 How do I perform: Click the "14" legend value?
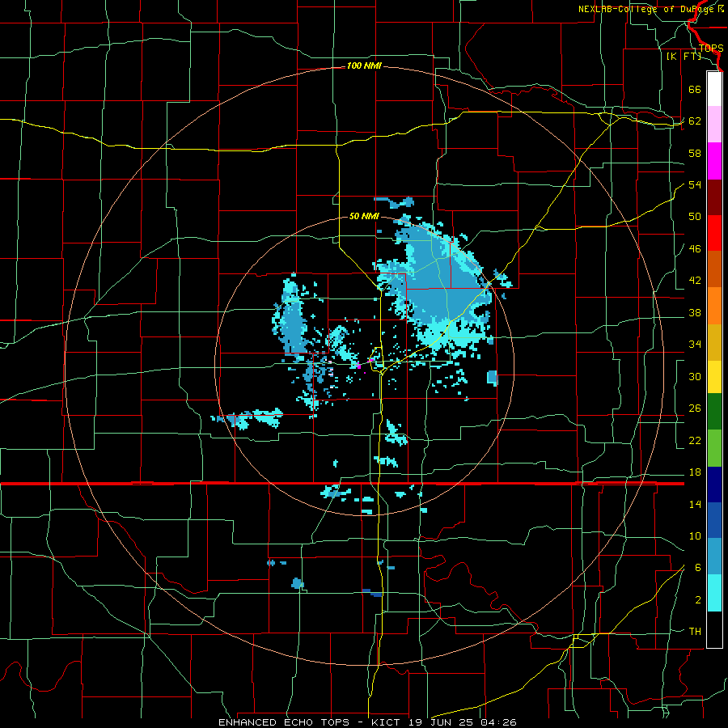695,505
